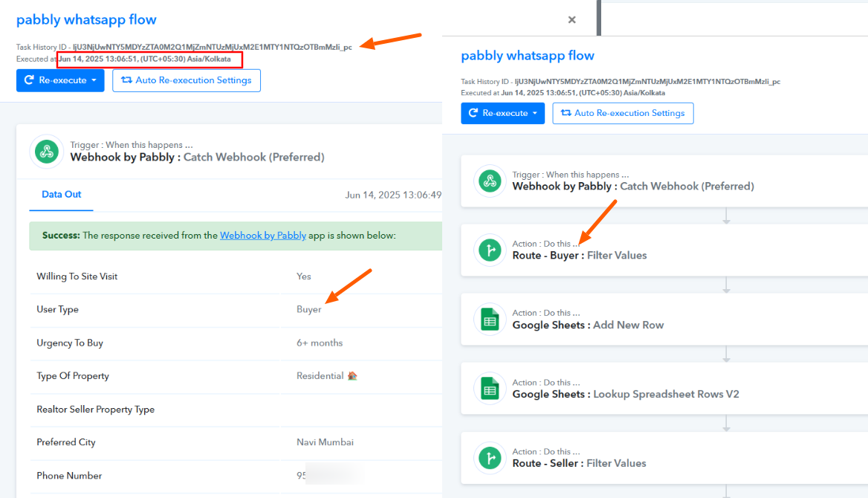Open Auto Re-execution Settings in the left panel
This screenshot has height=498, width=868.
click(187, 80)
